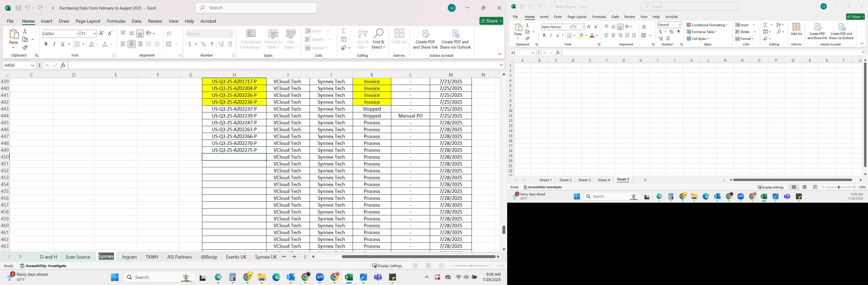Image resolution: width=868 pixels, height=285 pixels.
Task: Click the Save icon in Purchasing Data title bar
Action: pyautogui.click(x=18, y=8)
